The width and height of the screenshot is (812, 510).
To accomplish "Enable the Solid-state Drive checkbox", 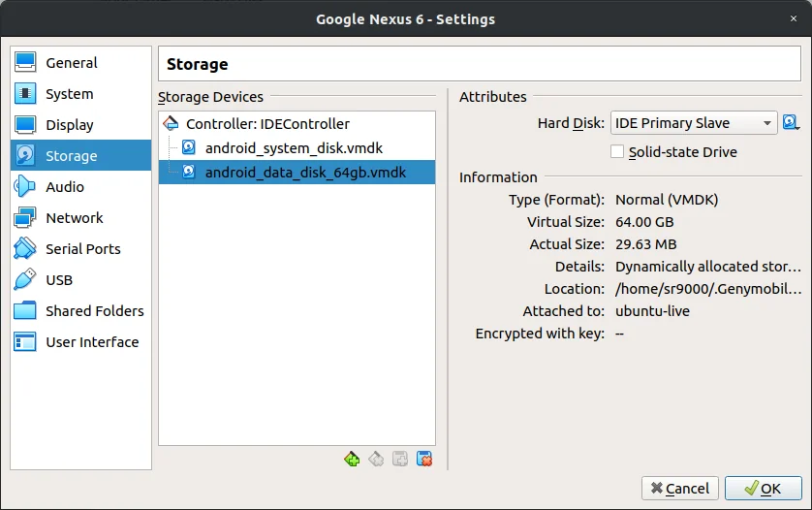I will tap(617, 152).
